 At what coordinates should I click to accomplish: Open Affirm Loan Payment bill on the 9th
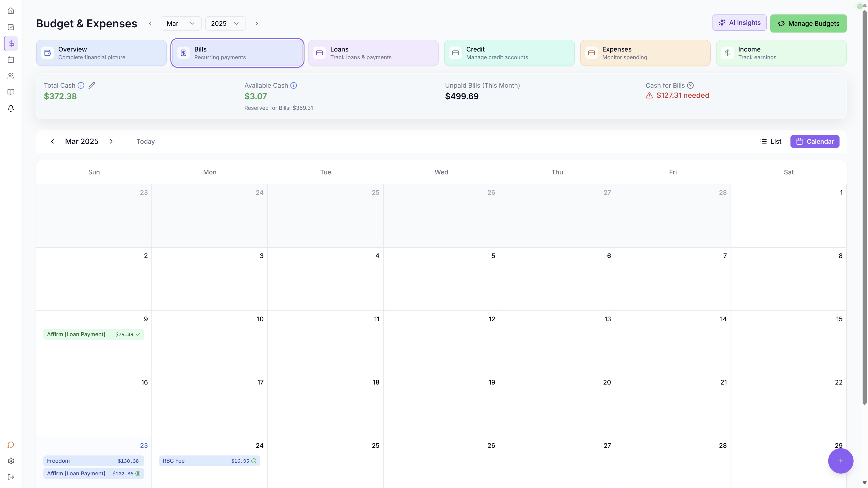pos(94,334)
